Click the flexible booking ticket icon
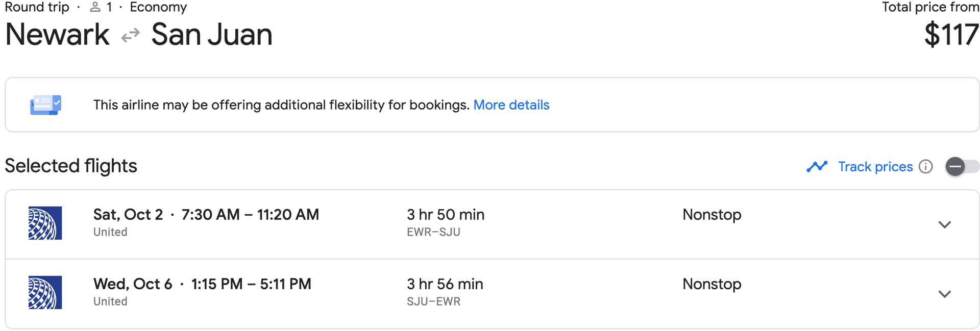 [x=45, y=104]
